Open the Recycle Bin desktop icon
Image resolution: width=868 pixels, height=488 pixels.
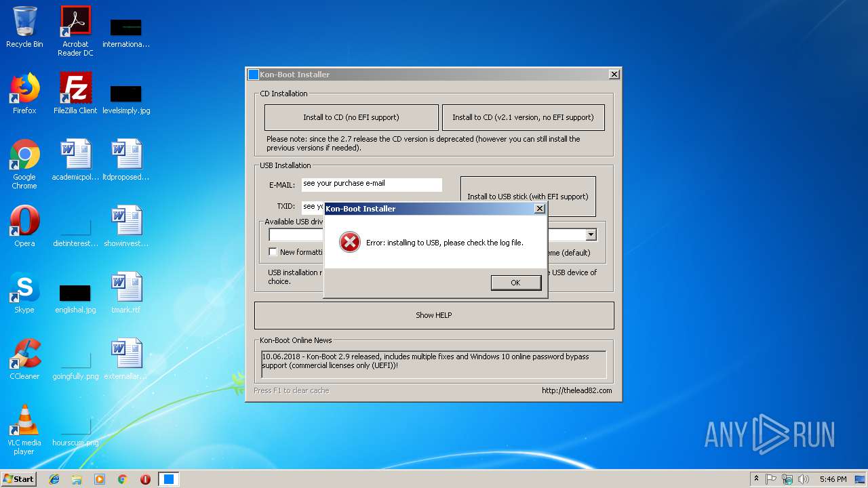coord(24,27)
